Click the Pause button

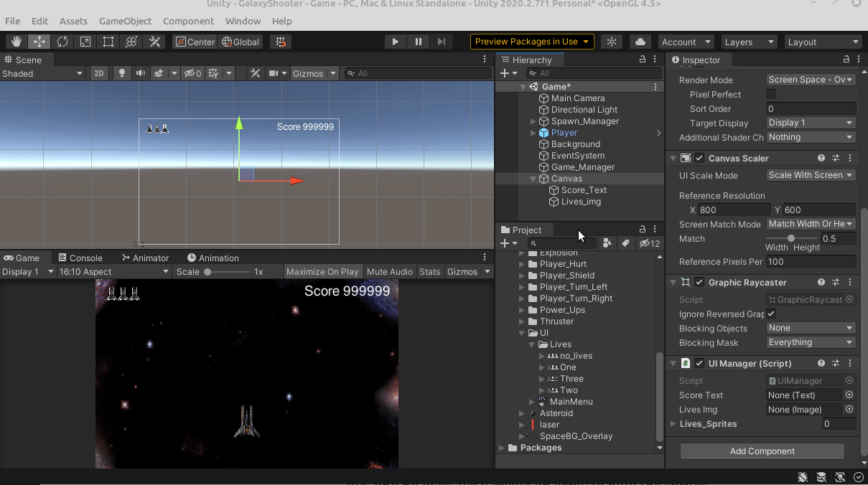coord(419,42)
